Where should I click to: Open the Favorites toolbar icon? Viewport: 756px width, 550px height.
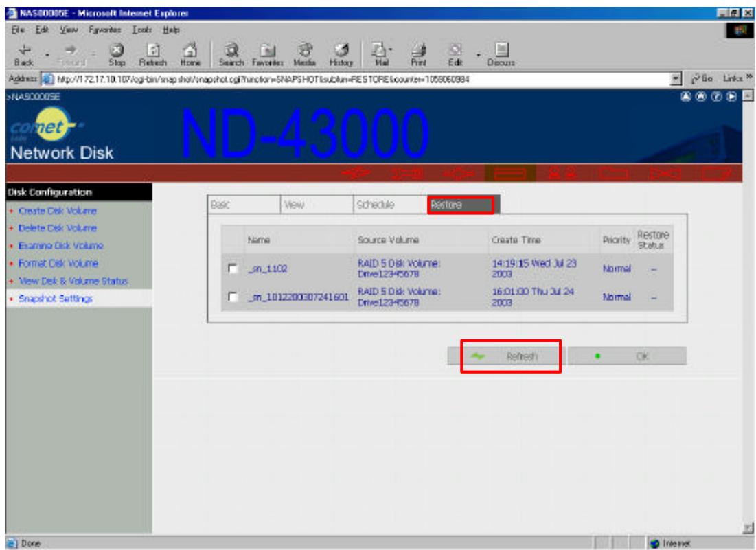coord(268,54)
